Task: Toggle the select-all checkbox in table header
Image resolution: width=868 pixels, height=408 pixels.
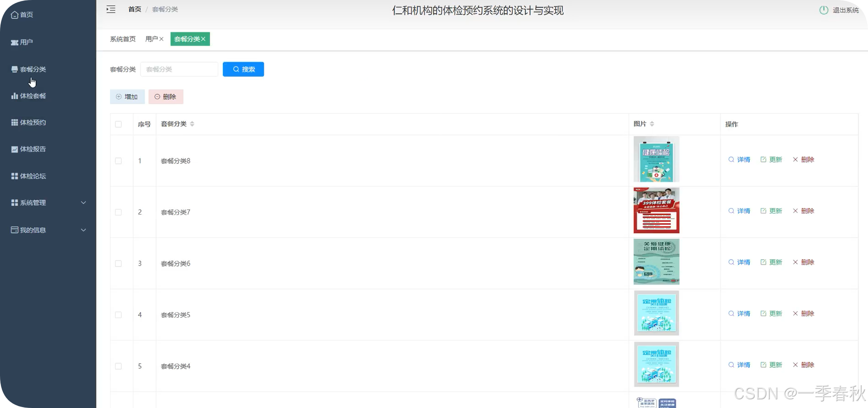Action: [118, 124]
